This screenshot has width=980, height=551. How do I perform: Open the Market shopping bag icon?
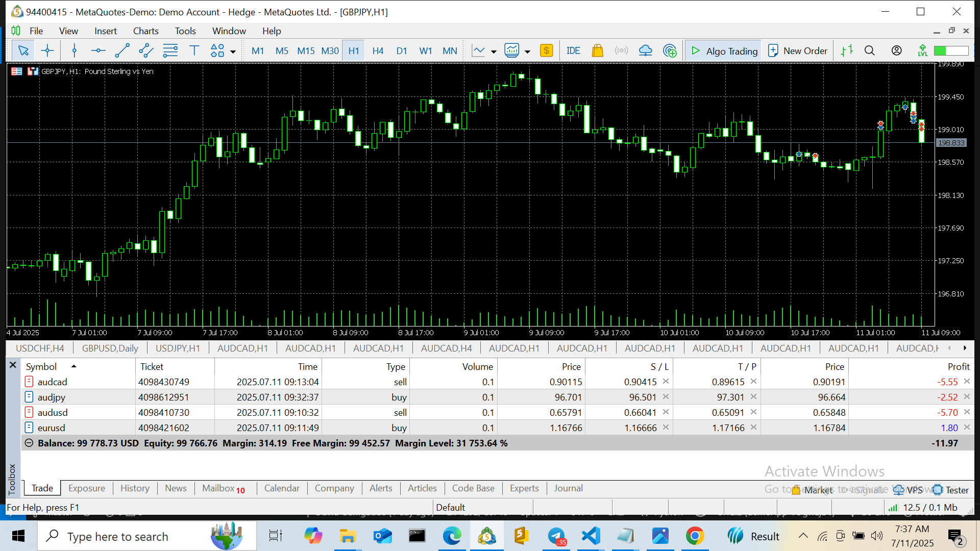click(x=597, y=51)
